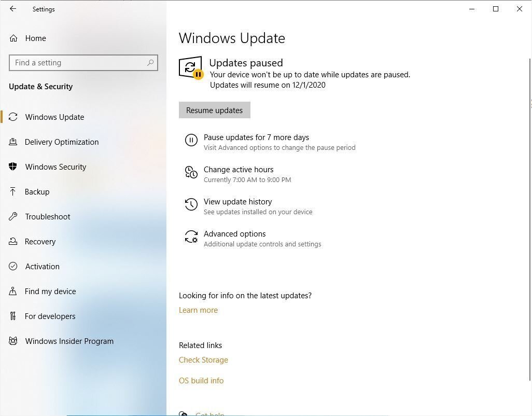Click 'Looking for info on the latest updates?' text

(245, 296)
